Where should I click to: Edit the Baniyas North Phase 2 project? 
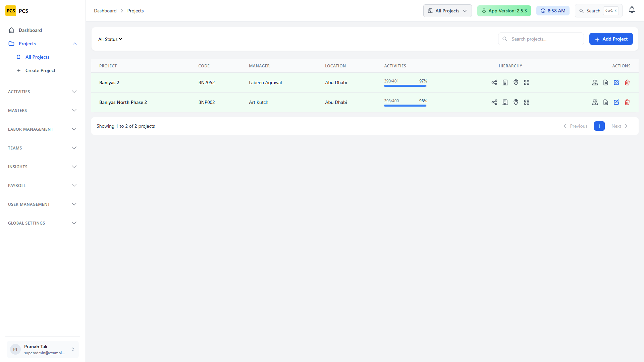(616, 102)
